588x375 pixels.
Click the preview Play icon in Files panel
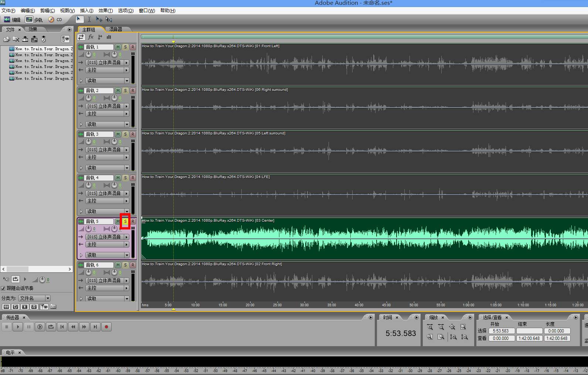point(25,279)
